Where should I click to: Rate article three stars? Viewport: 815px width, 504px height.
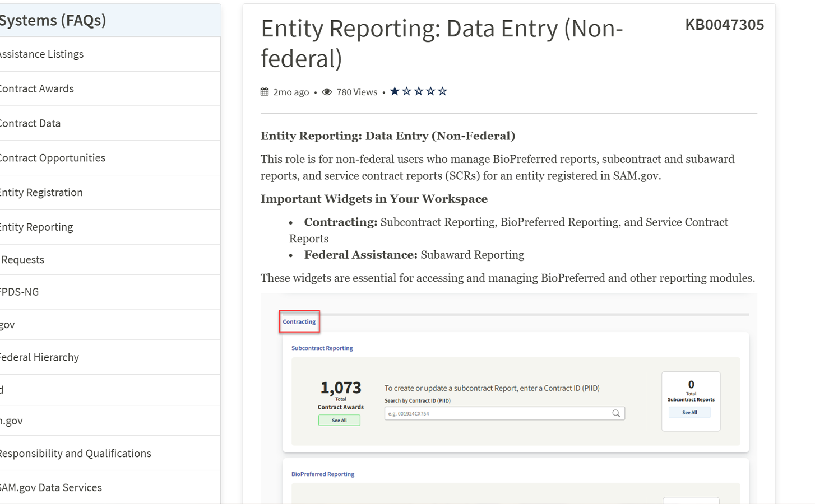(419, 91)
